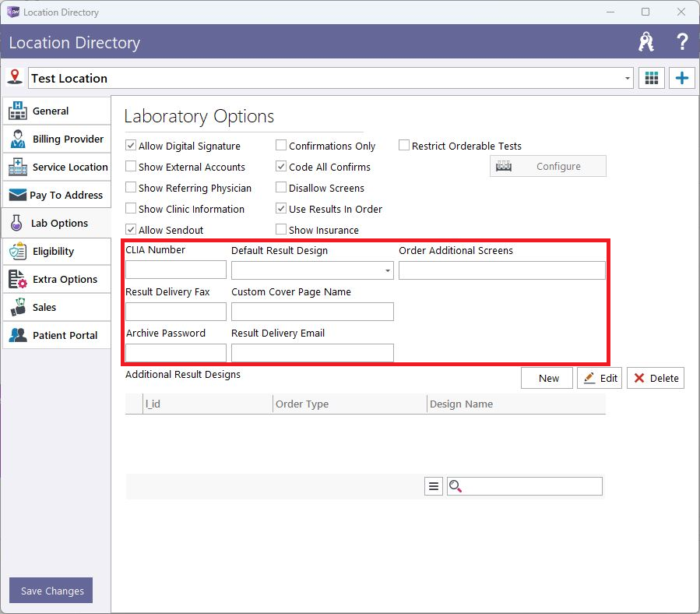Open help via the question mark icon
The width and height of the screenshot is (700, 614).
[x=681, y=42]
